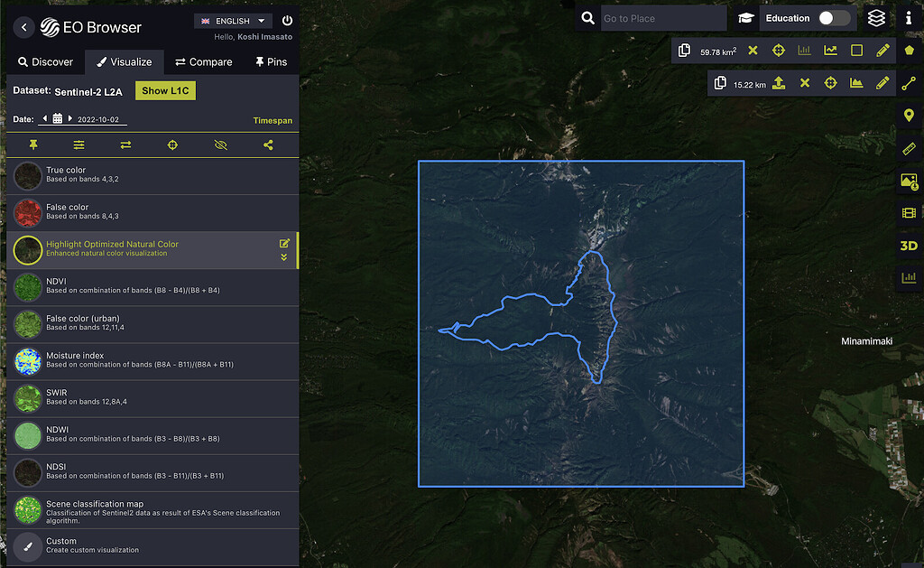Click the Show L1C button
Image resolution: width=924 pixels, height=568 pixels.
tap(165, 90)
